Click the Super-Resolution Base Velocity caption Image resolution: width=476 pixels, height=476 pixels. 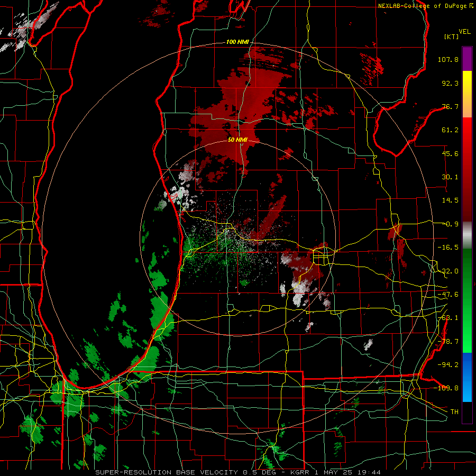(238, 472)
